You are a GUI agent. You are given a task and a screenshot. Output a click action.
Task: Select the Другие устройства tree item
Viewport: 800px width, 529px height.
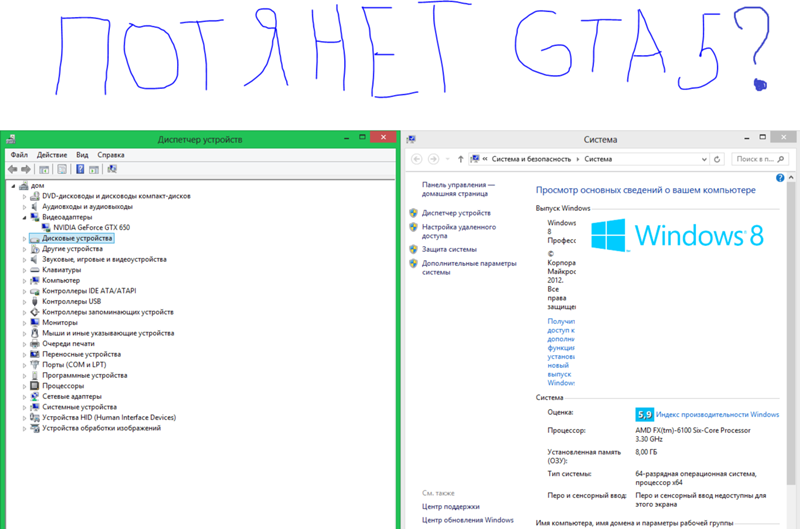pos(72,249)
